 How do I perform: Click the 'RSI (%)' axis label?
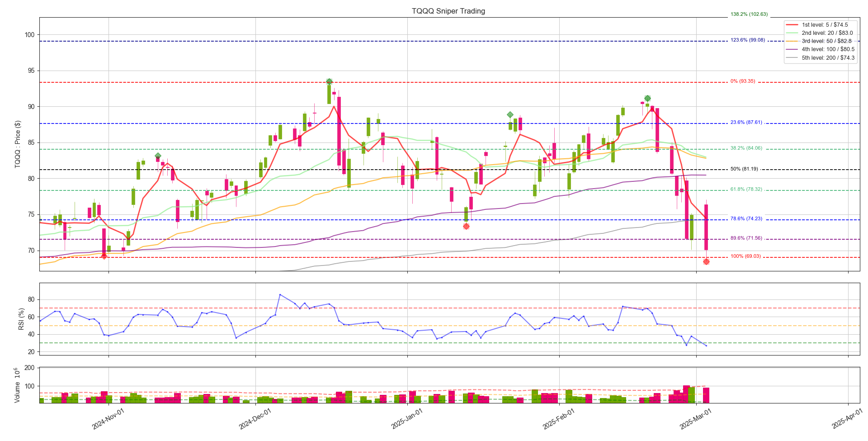pos(21,319)
